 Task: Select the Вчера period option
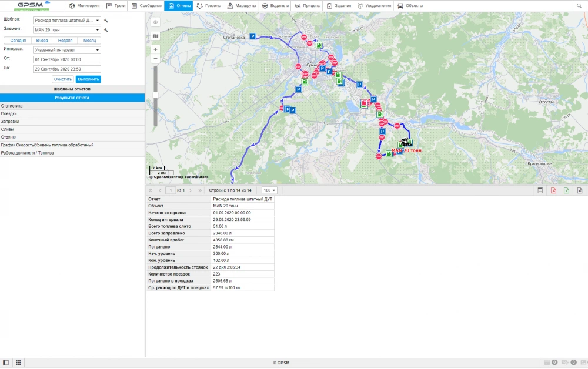[x=41, y=40]
